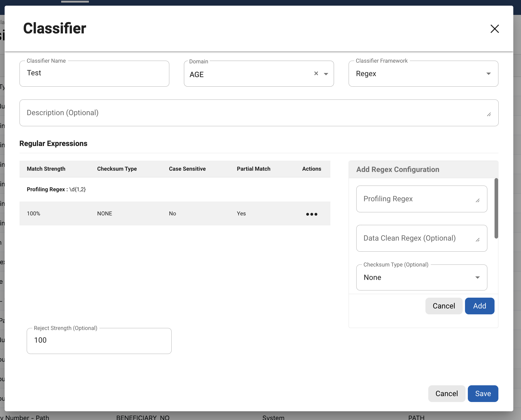Save the classifier
This screenshot has height=420, width=521.
click(483, 394)
